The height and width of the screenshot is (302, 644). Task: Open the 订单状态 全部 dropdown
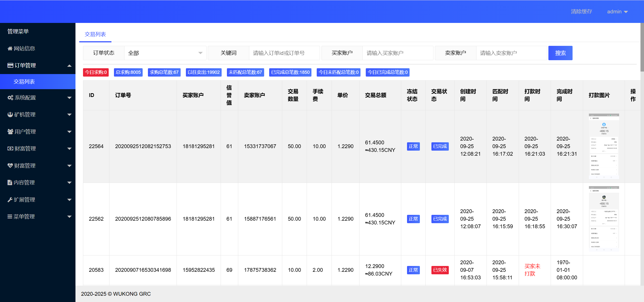coord(165,53)
